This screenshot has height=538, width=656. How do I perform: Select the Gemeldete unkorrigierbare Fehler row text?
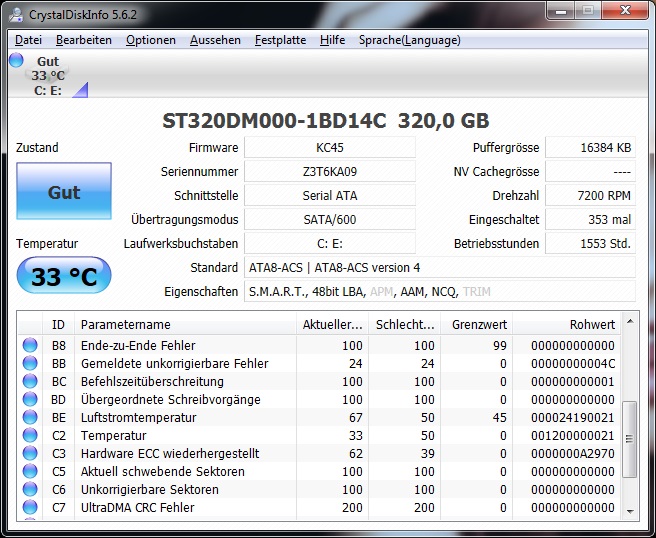(x=174, y=364)
